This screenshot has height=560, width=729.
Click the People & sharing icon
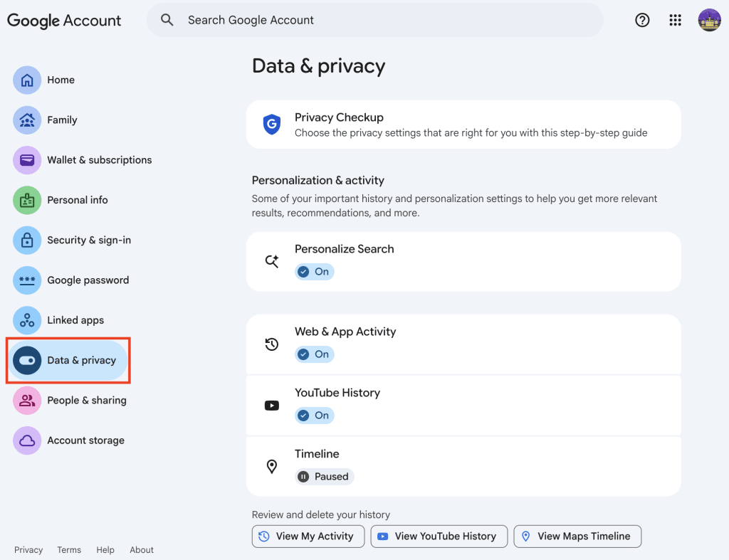27,400
